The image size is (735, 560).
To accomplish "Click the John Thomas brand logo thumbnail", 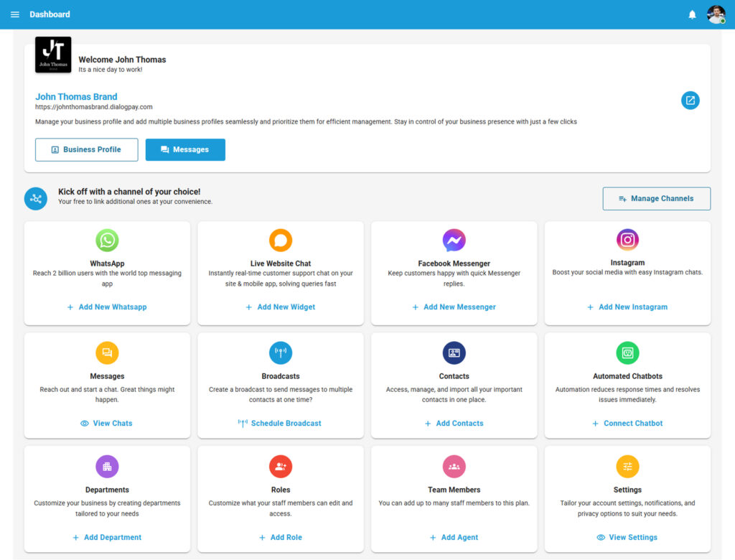I will coord(53,55).
